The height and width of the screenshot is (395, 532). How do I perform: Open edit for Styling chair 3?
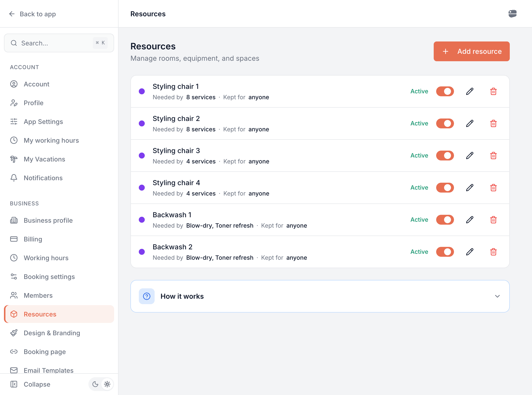pyautogui.click(x=470, y=156)
